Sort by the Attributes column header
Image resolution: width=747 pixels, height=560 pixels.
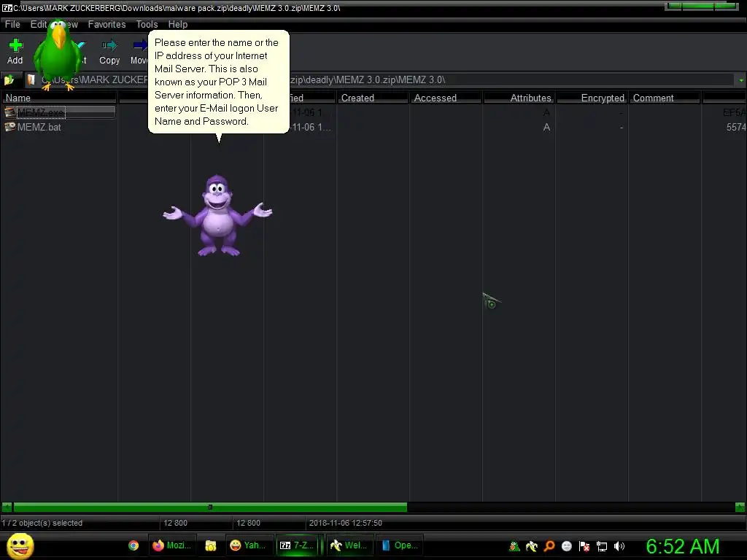[519, 98]
